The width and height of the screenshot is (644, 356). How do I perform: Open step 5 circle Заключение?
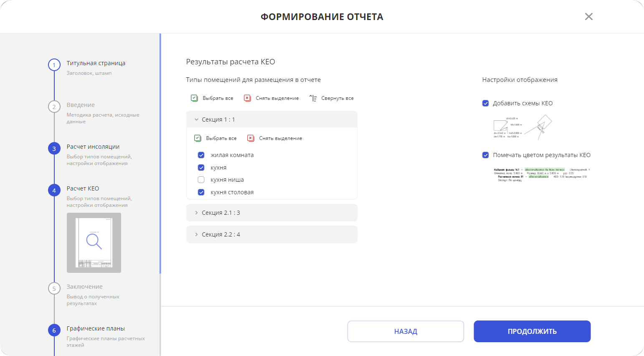[x=54, y=289]
